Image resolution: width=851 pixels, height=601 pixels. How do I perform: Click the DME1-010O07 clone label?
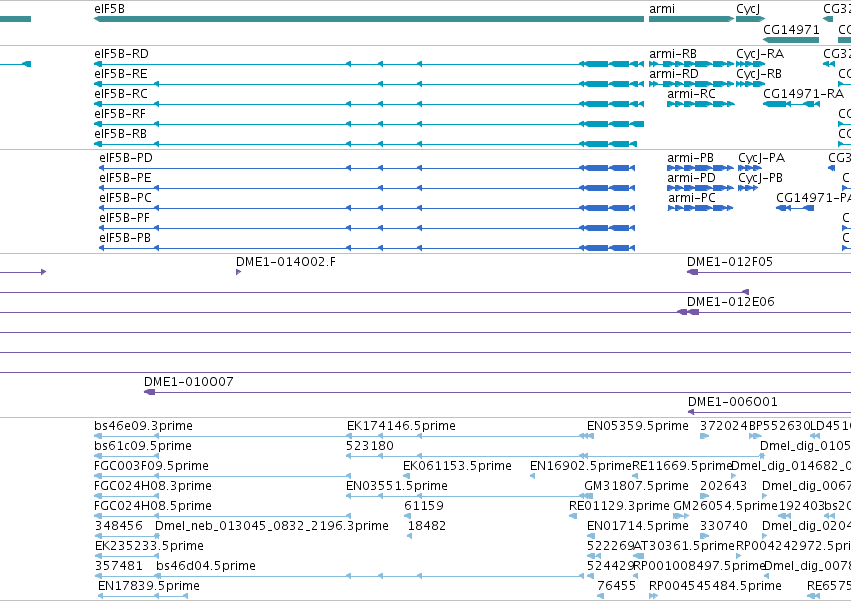tap(189, 382)
